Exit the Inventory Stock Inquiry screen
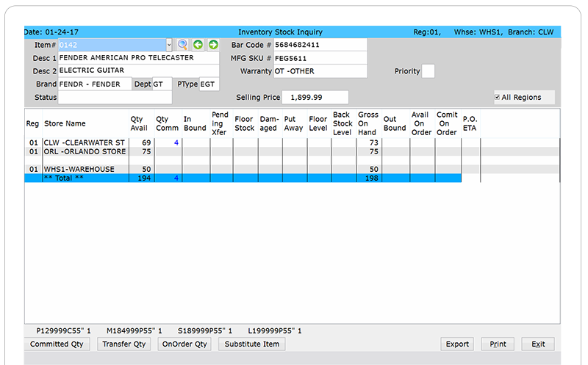Image resolution: width=588 pixels, height=365 pixels. pos(538,344)
